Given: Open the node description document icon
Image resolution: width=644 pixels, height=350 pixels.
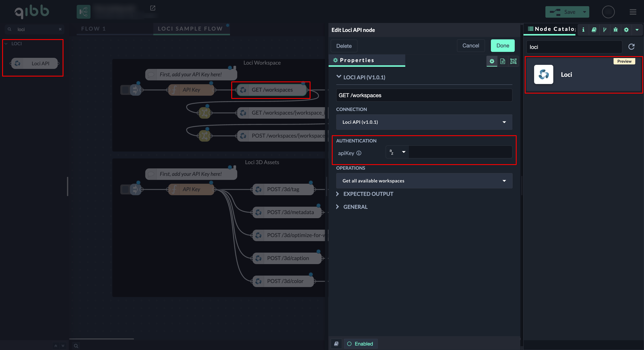Looking at the screenshot, I should tap(503, 61).
